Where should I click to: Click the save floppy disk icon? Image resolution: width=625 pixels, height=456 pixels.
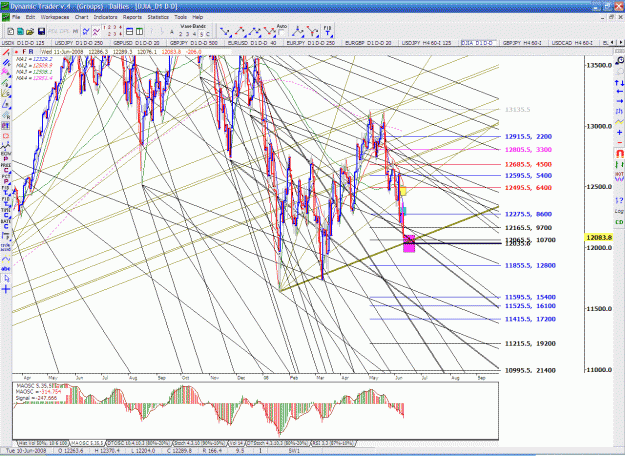click(x=41, y=31)
